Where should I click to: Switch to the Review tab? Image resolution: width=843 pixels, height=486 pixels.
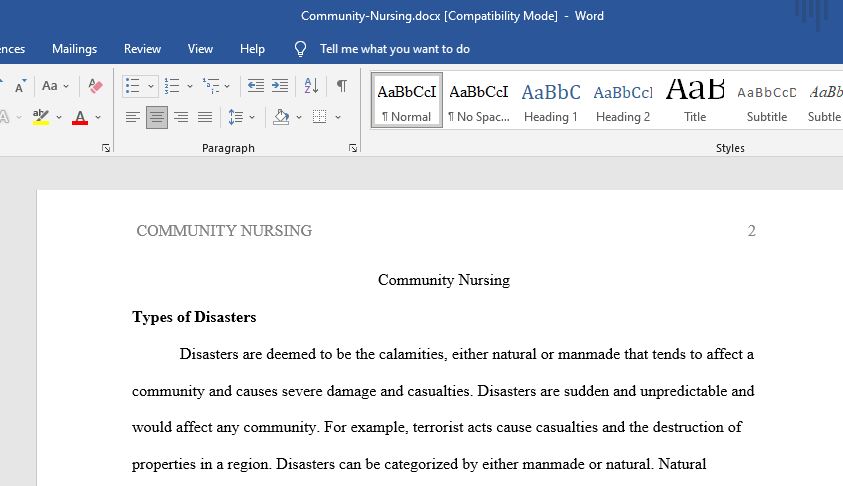(142, 49)
